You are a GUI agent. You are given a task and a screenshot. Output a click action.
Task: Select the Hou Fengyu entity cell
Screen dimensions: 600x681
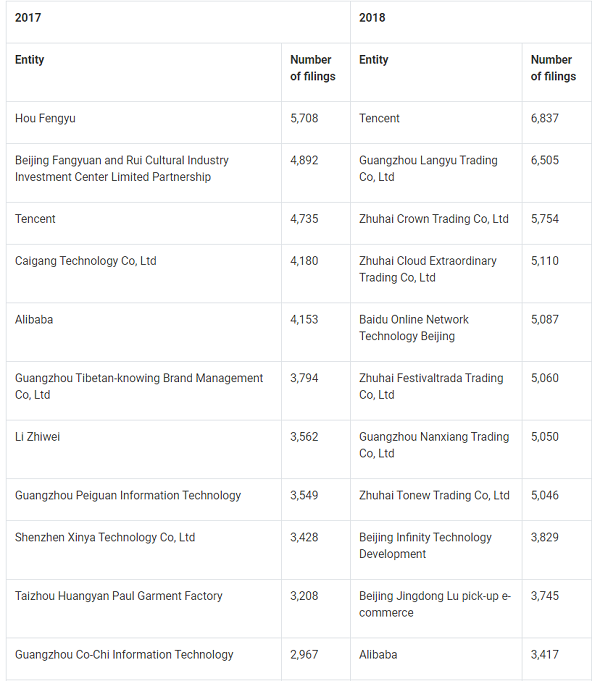(45, 119)
